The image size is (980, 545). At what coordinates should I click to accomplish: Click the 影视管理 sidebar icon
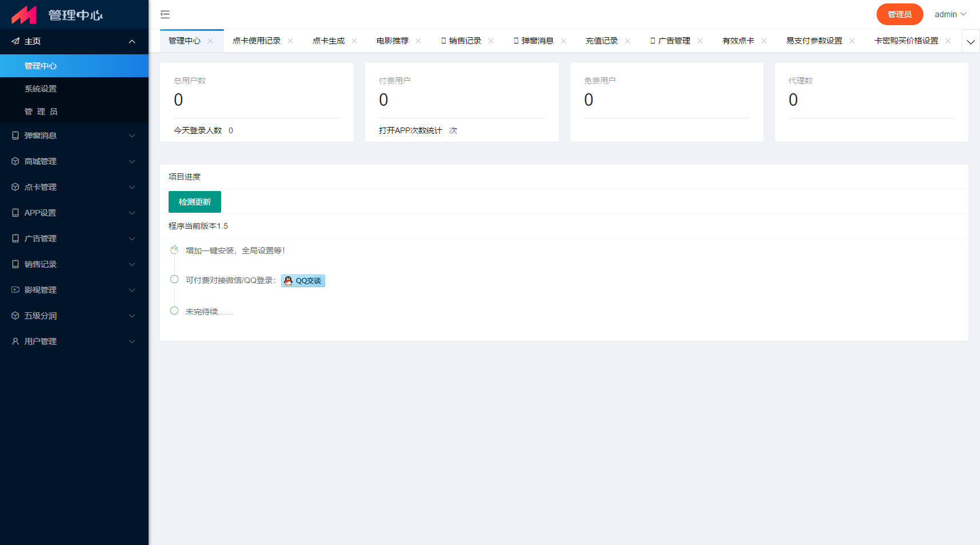click(15, 290)
